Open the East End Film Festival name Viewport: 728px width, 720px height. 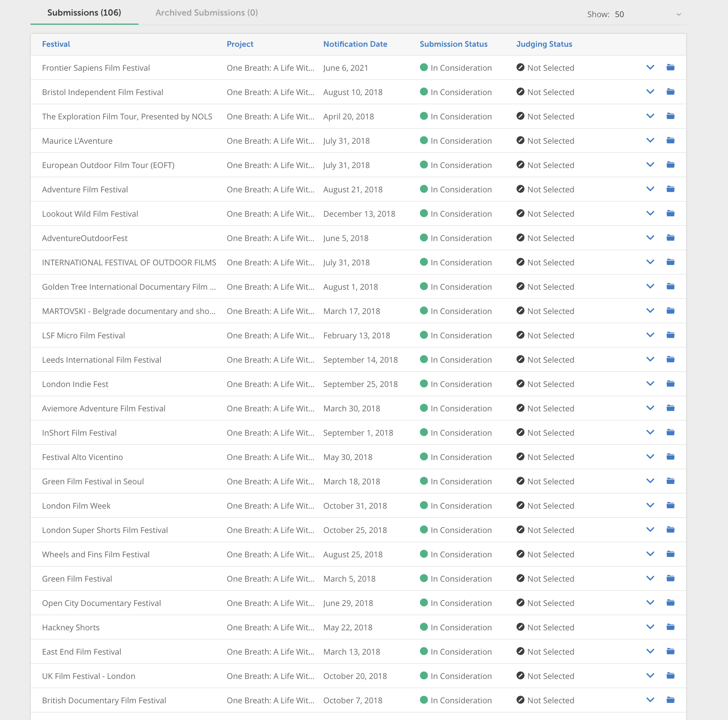tap(81, 652)
